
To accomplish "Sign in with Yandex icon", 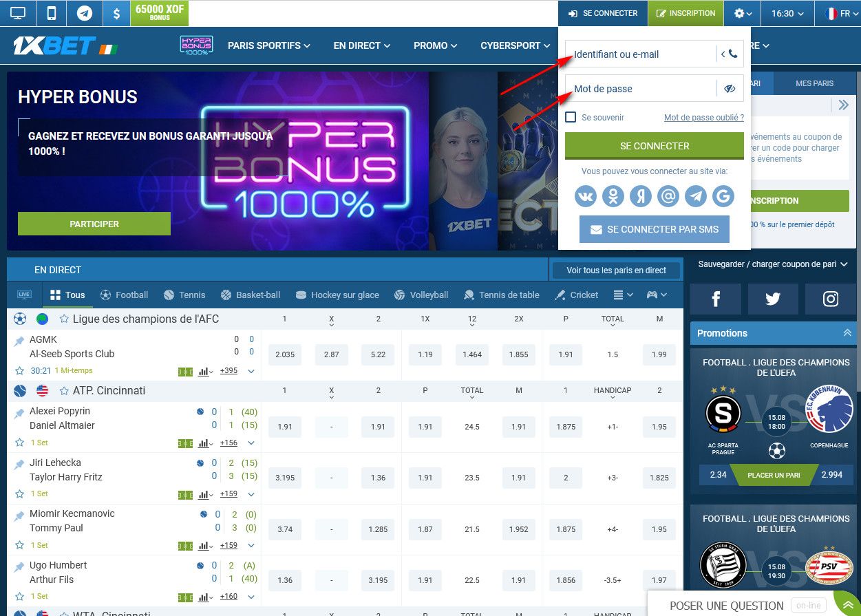I will coord(641,196).
